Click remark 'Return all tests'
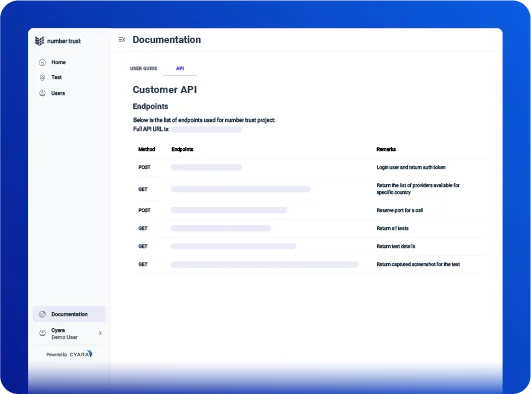Image resolution: width=531 pixels, height=394 pixels. (x=392, y=228)
